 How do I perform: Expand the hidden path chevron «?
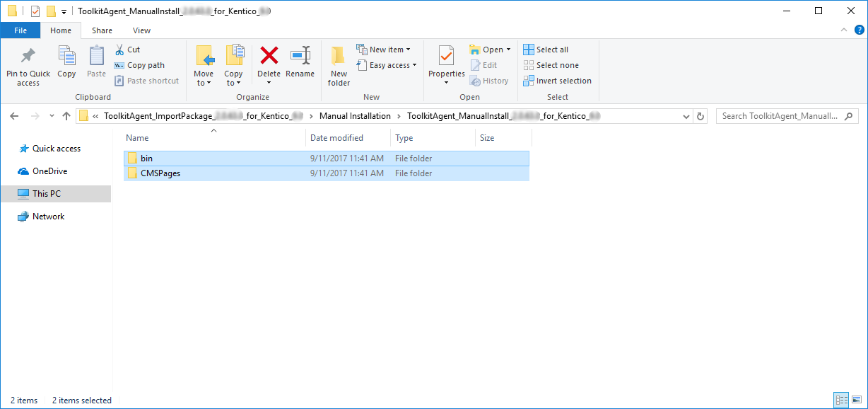[95, 116]
